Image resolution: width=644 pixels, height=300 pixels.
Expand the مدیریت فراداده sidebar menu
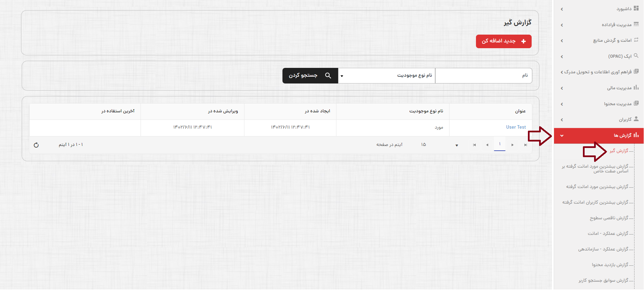coord(616,25)
